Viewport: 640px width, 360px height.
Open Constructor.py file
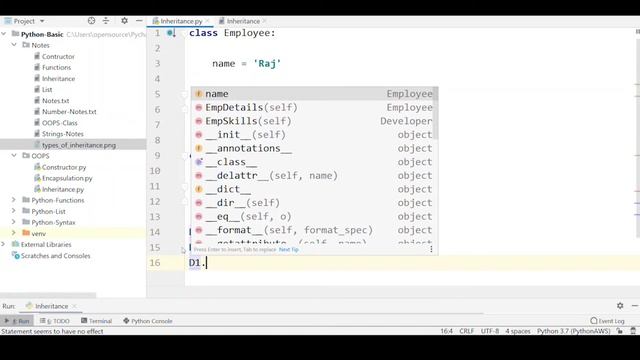click(64, 167)
